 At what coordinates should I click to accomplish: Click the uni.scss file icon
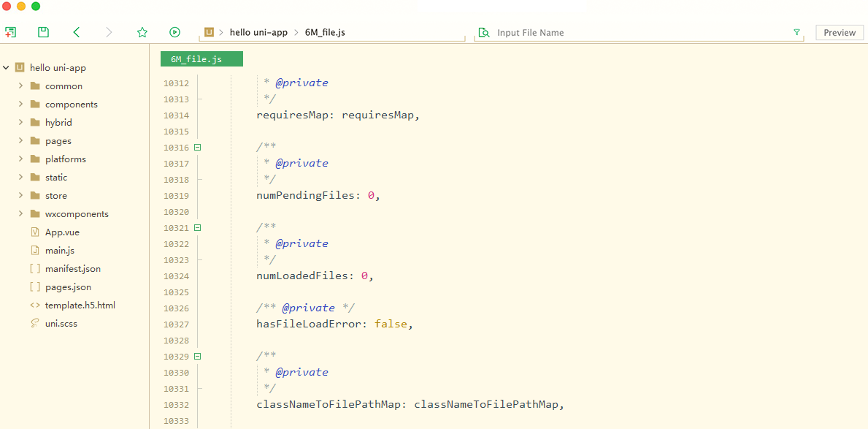click(x=35, y=324)
